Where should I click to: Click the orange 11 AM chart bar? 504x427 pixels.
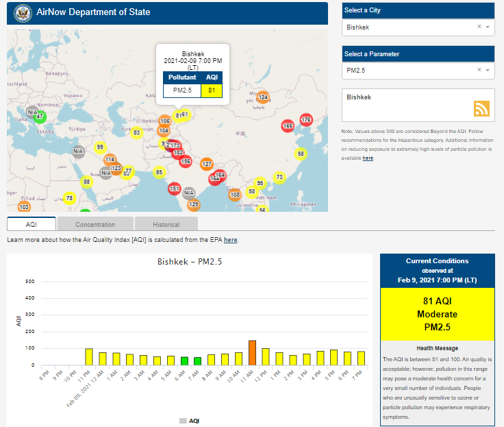click(252, 353)
